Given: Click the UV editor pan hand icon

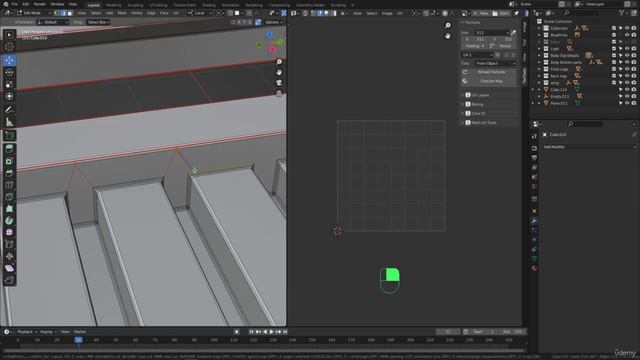Looking at the screenshot, I should (448, 36).
